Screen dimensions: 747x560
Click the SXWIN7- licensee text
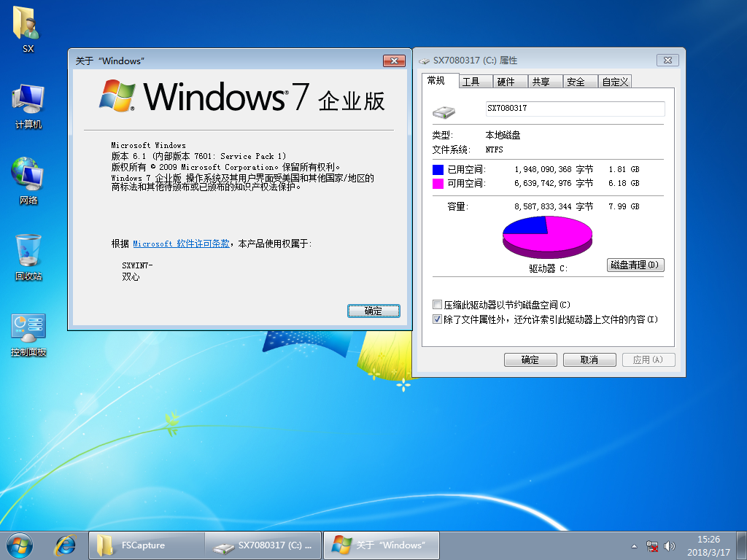137,265
